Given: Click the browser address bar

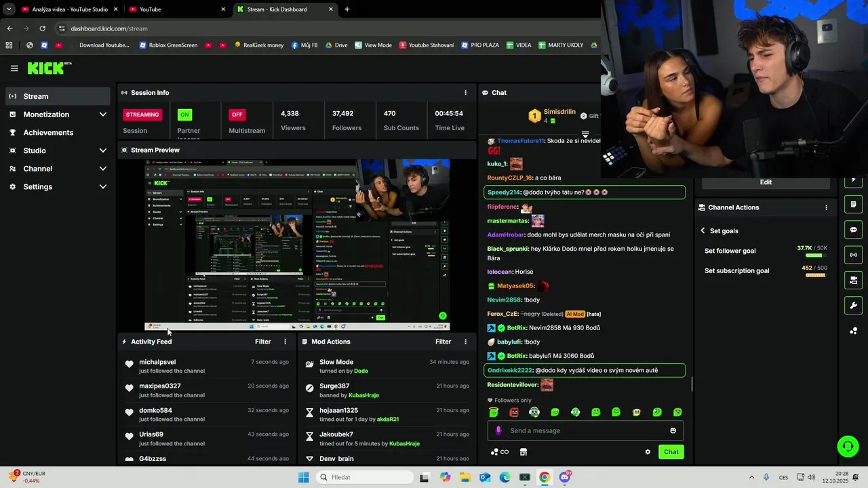Looking at the screenshot, I should tap(325, 28).
